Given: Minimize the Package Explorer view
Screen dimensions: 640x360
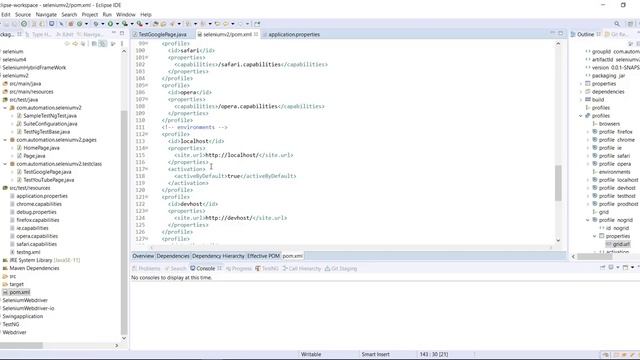Looking at the screenshot, I should pos(113,33).
